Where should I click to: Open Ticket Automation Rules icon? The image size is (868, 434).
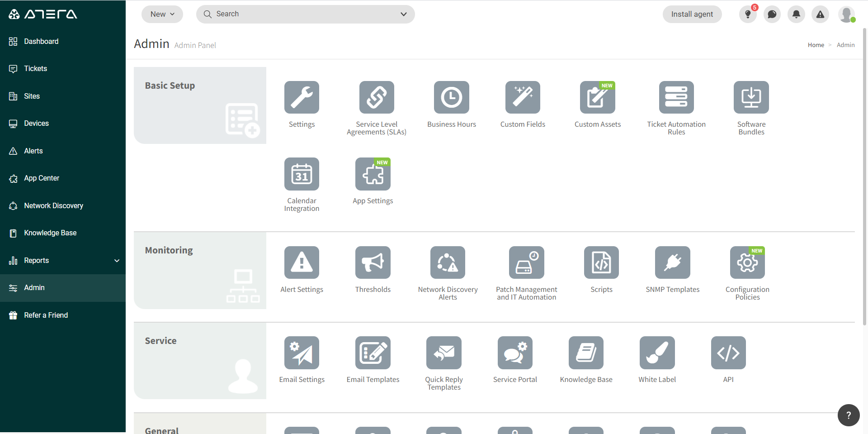click(x=676, y=97)
